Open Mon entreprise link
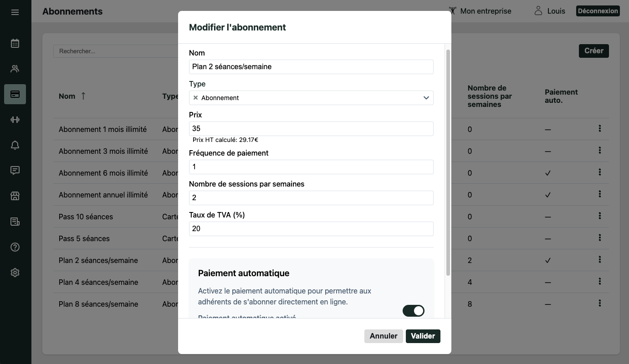Screen dimensions: 629x364 [x=486, y=11]
